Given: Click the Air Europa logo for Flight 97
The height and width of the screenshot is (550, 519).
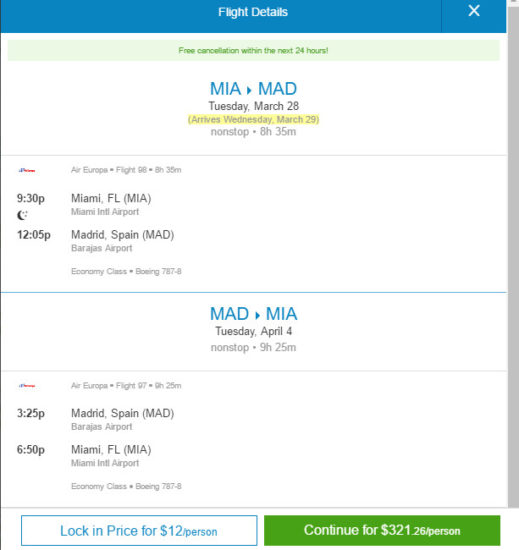Looking at the screenshot, I should click(x=27, y=386).
